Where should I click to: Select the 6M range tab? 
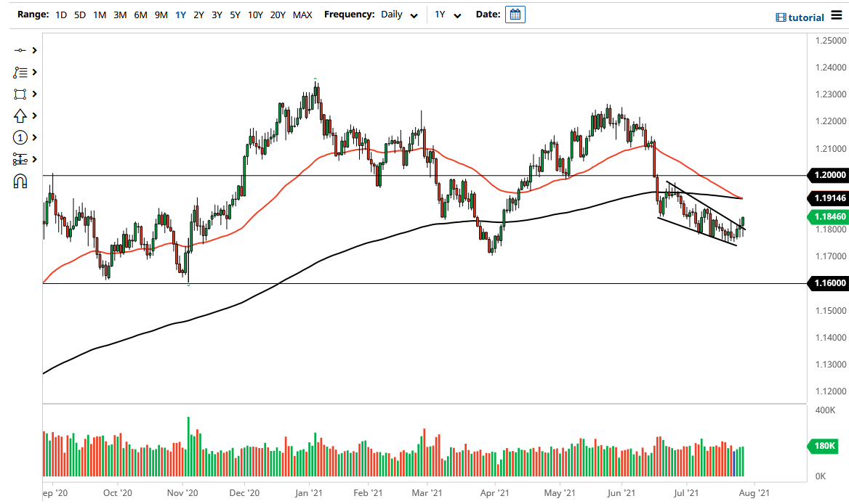coord(140,15)
